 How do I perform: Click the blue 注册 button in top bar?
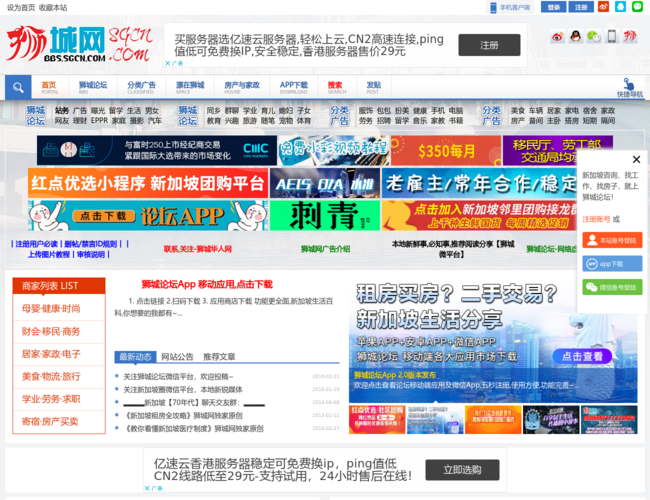pyautogui.click(x=581, y=7)
